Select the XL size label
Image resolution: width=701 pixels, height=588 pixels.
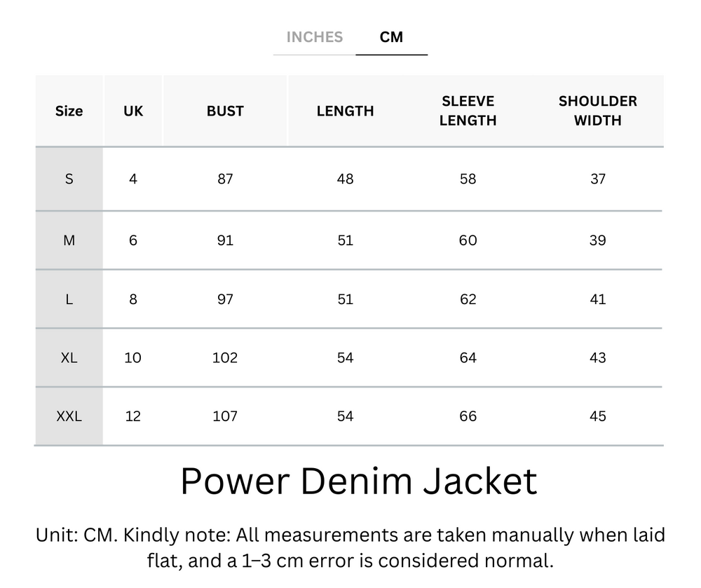click(x=69, y=357)
